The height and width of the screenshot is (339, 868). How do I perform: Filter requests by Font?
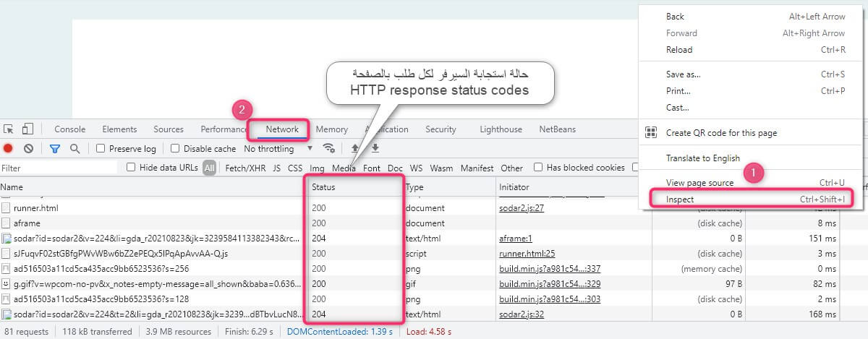[372, 168]
